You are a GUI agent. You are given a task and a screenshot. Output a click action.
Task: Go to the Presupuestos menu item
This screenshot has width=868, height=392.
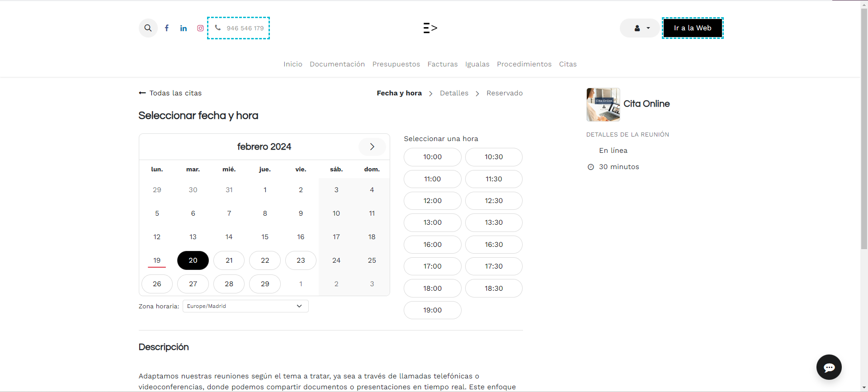point(396,64)
